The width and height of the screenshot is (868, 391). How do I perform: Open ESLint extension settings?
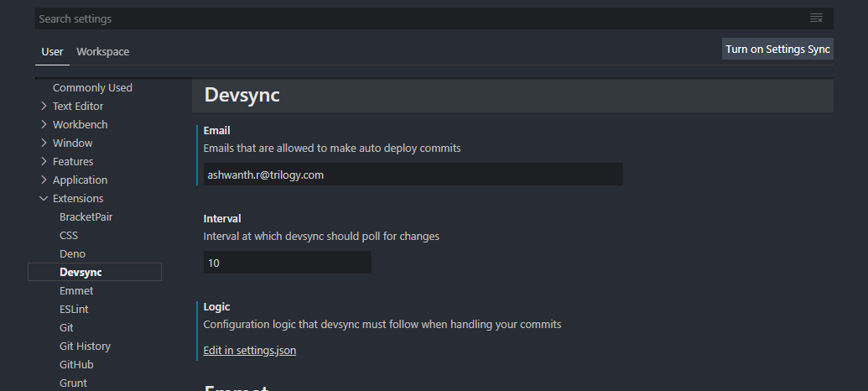tap(74, 309)
